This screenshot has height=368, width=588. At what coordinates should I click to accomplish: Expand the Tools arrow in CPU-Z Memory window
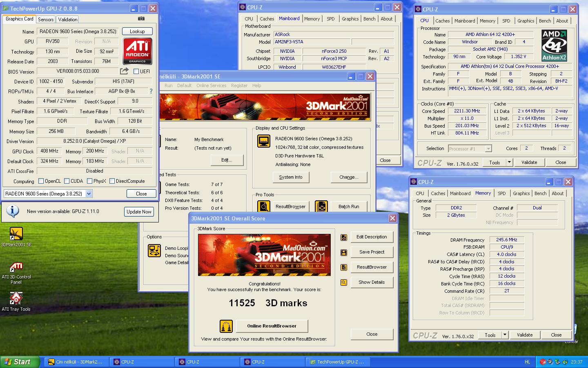(x=505, y=335)
